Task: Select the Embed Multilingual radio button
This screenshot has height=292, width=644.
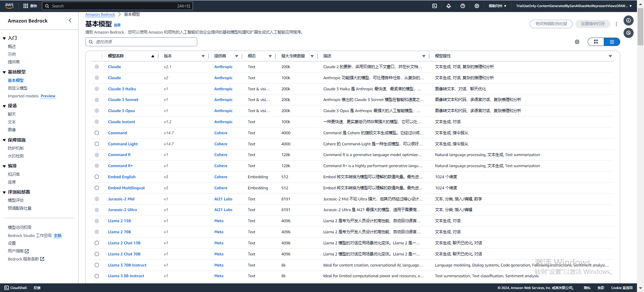Action: pos(97,188)
